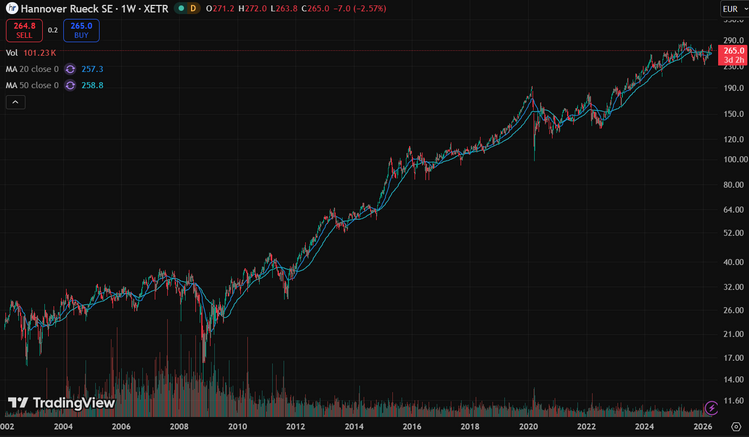Click the purple lightning bolt icon

(711, 407)
